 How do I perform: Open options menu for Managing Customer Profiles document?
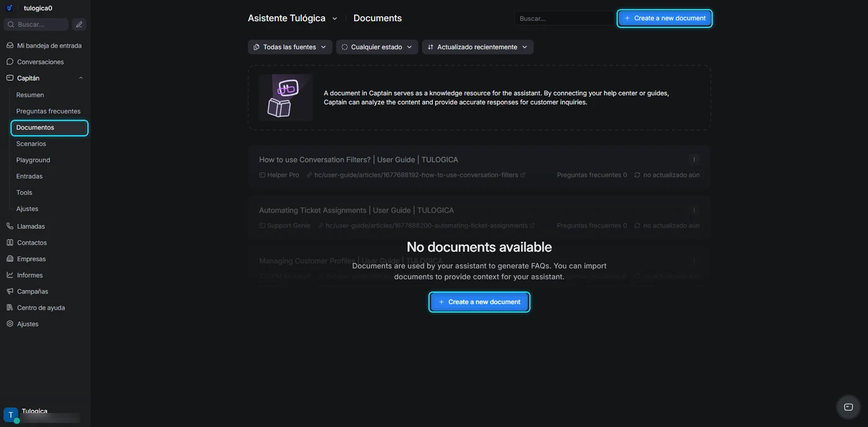click(x=694, y=261)
